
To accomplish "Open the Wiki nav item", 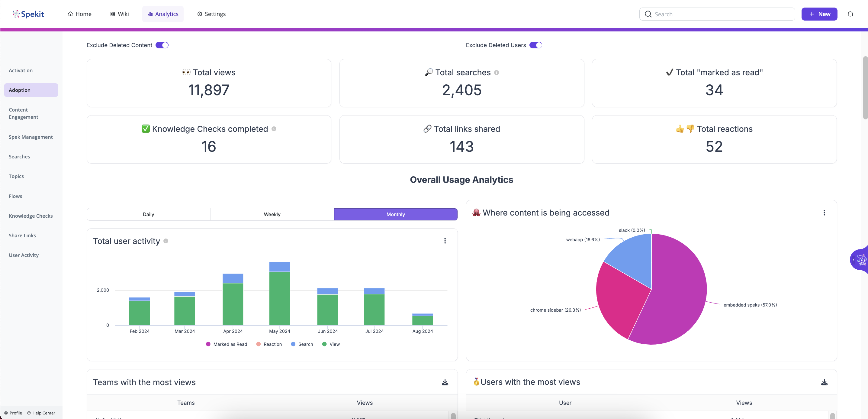I will [x=119, y=14].
